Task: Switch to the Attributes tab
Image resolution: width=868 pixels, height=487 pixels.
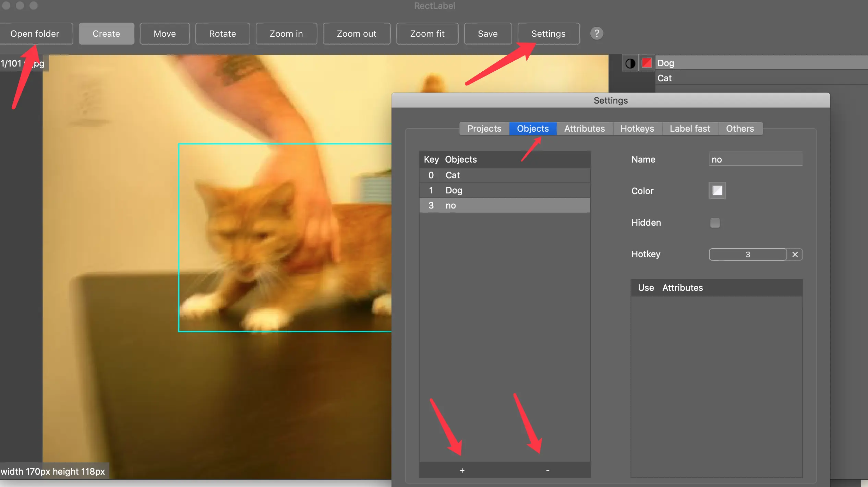Action: (x=584, y=129)
